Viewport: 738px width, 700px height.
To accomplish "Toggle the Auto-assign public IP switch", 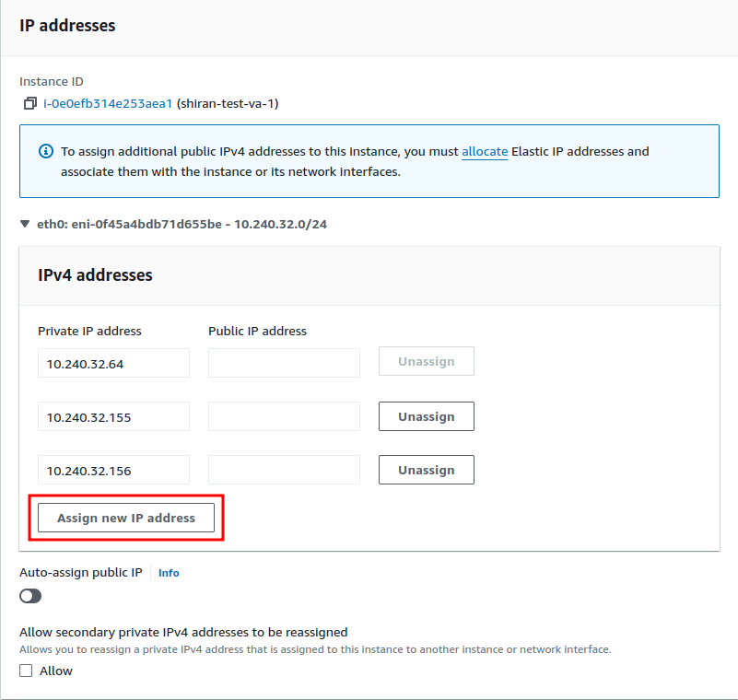I will pyautogui.click(x=30, y=596).
